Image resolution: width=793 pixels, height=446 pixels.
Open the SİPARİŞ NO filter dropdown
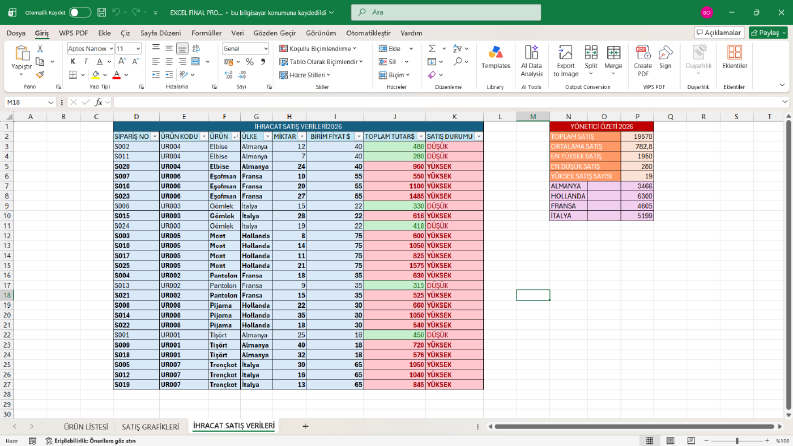click(155, 137)
